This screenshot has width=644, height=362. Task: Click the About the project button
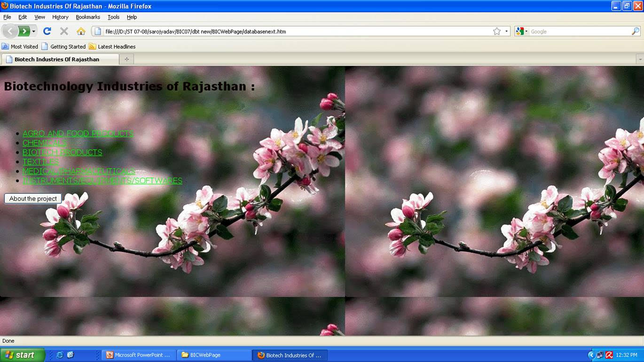pos(33,199)
